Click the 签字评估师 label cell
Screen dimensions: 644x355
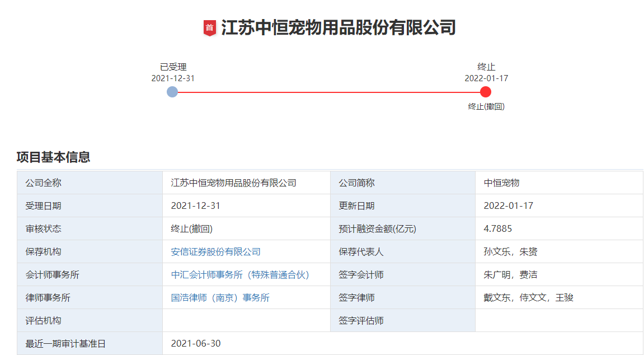click(402, 321)
